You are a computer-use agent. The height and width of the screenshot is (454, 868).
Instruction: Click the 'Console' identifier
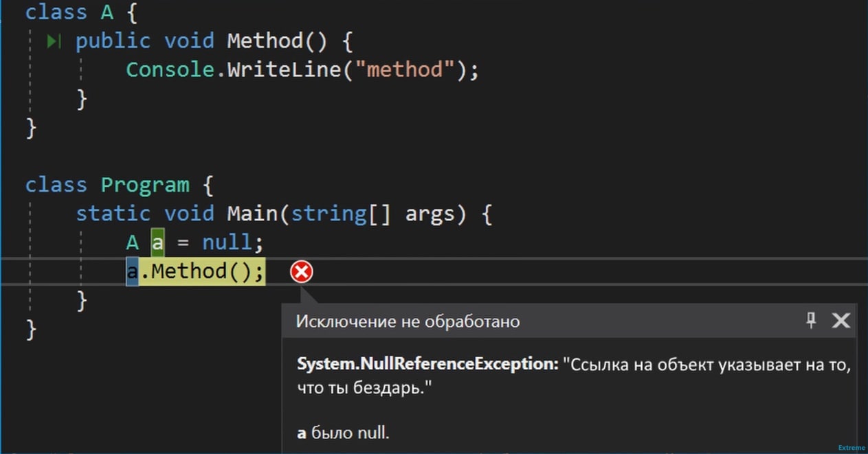point(170,69)
